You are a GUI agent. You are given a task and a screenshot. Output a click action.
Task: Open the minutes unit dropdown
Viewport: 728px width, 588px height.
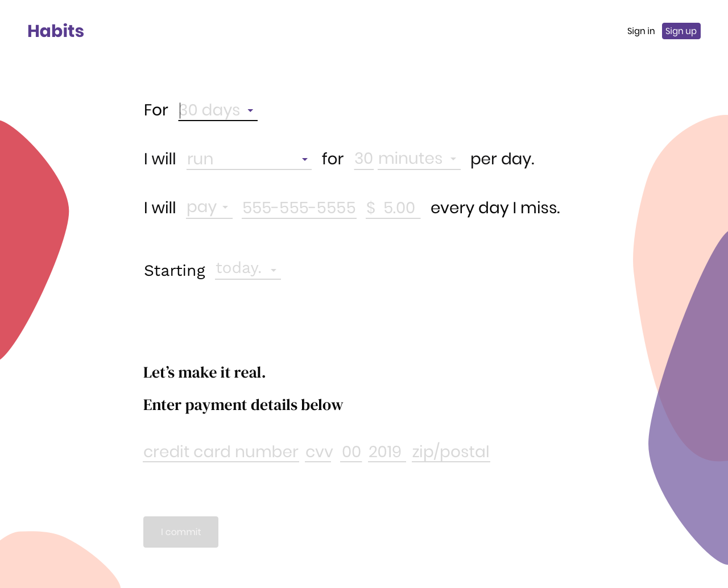coord(419,159)
